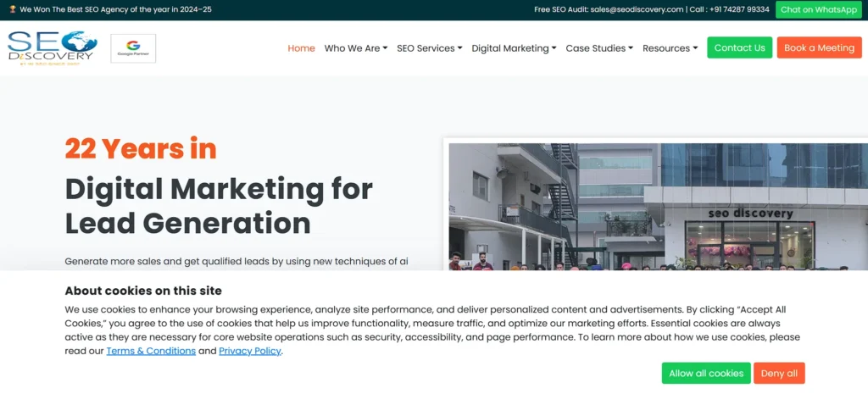Click the trophy icon in the top banner
This screenshot has width=868, height=394.
(x=12, y=9)
